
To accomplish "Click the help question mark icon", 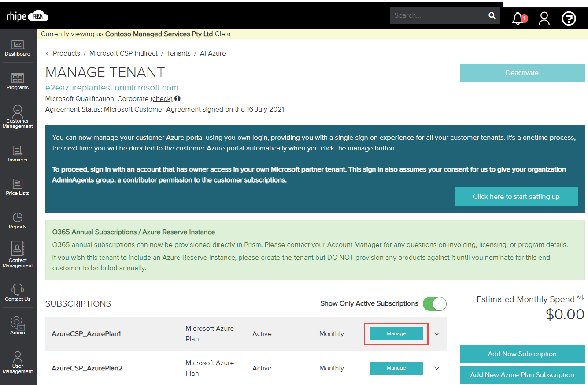I will (x=569, y=18).
